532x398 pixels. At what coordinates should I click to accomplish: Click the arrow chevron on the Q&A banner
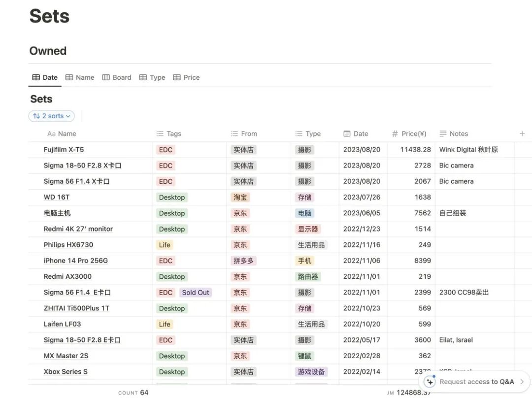pyautogui.click(x=522, y=382)
